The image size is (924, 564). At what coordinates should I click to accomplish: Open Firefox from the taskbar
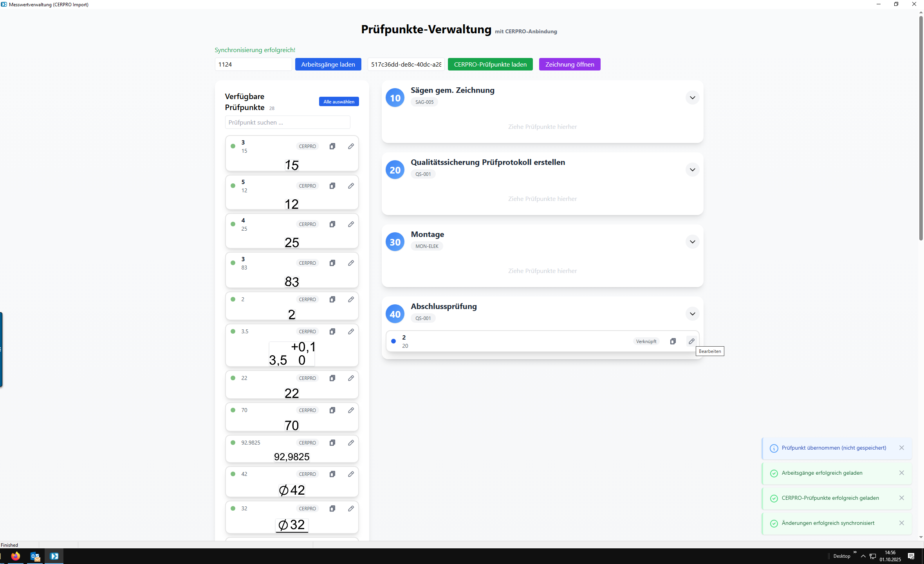(16, 556)
